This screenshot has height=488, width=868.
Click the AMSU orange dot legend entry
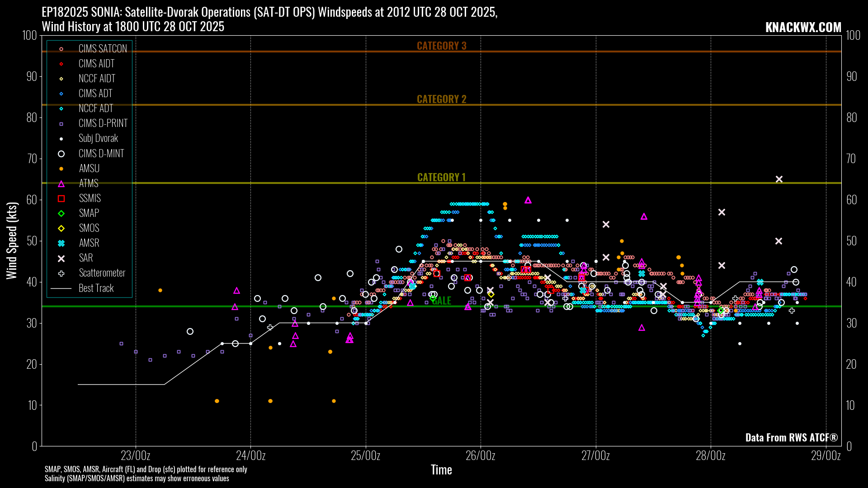pyautogui.click(x=61, y=169)
